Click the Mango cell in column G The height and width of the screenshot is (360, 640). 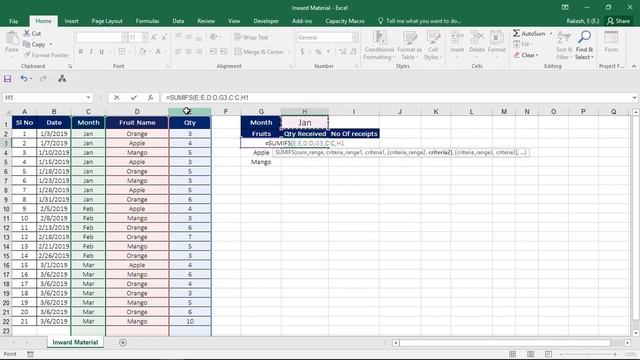[261, 162]
